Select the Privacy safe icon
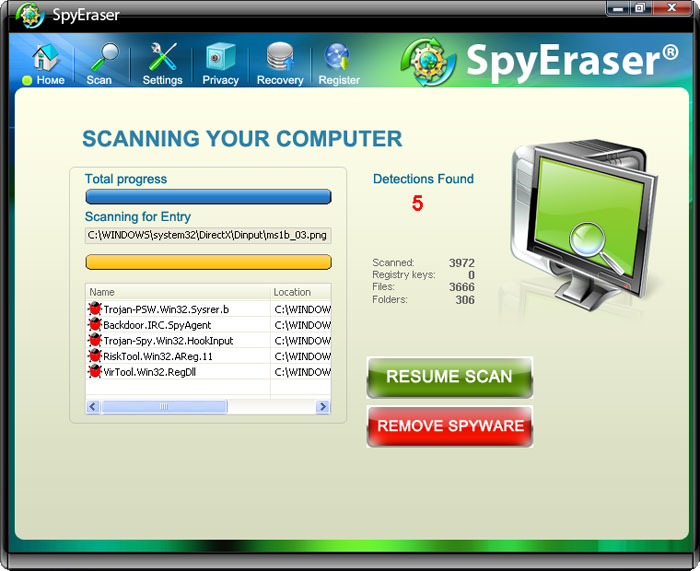This screenshot has width=700, height=571. click(220, 57)
